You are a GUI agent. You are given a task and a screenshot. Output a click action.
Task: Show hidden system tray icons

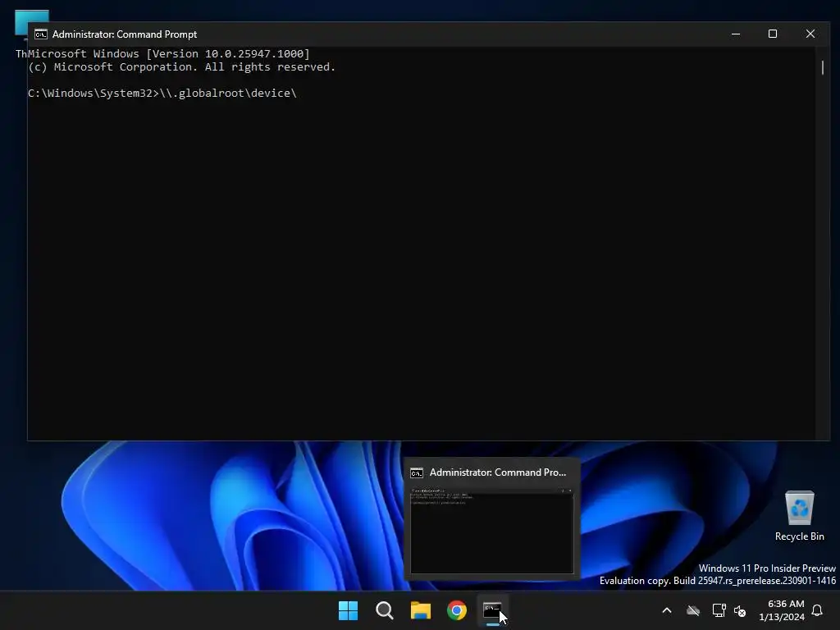(667, 610)
